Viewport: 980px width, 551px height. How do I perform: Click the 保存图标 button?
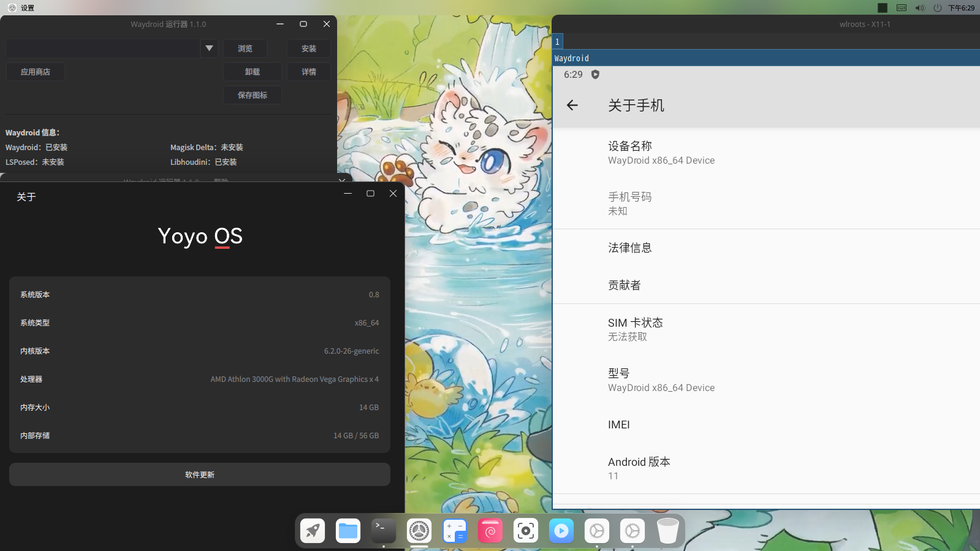tap(253, 95)
